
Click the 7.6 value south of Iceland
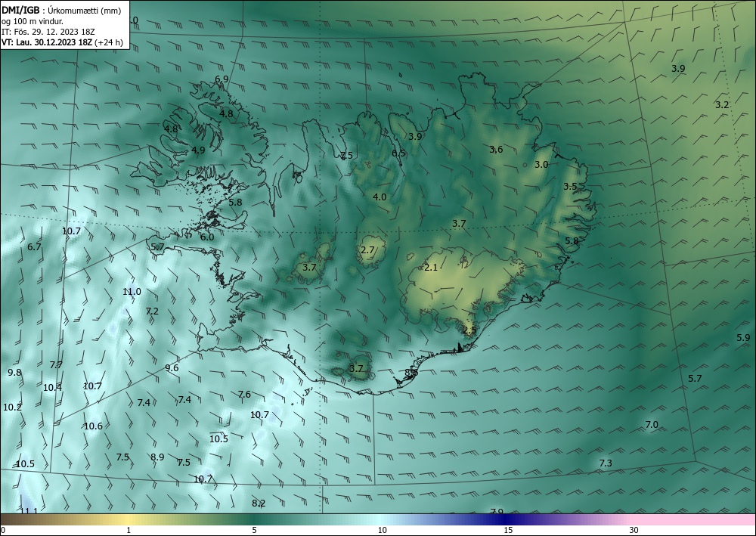pos(244,395)
